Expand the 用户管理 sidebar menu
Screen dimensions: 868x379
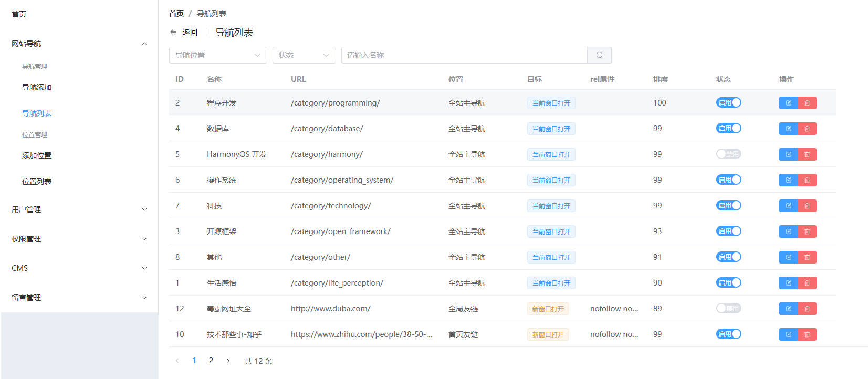79,209
